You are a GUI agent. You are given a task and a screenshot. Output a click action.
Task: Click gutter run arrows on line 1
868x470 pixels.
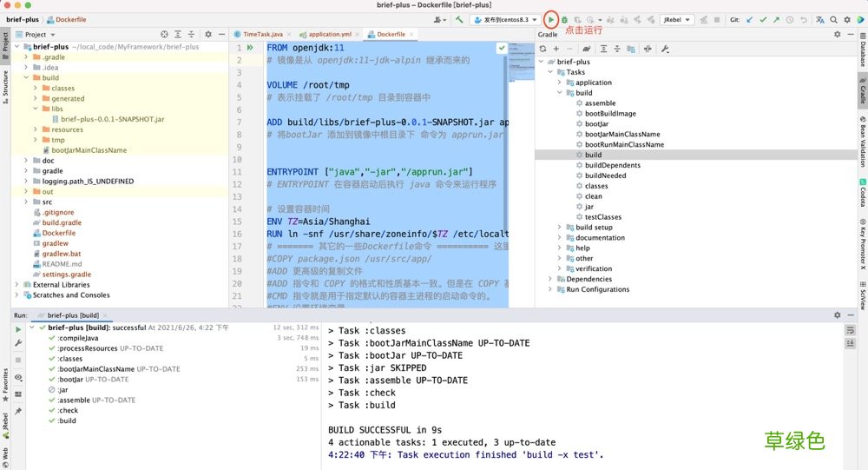tap(250, 48)
